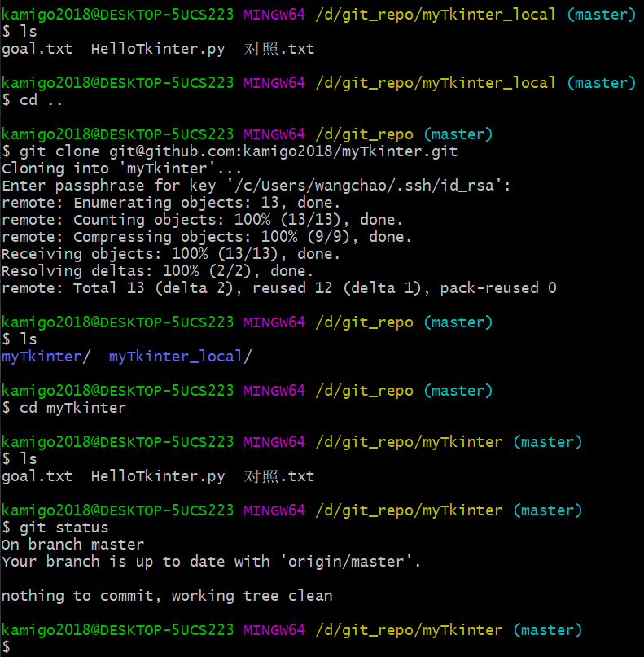644x657 pixels.
Task: Click "Your branch is up to date with 'origin/master'." line
Action: click(x=211, y=562)
